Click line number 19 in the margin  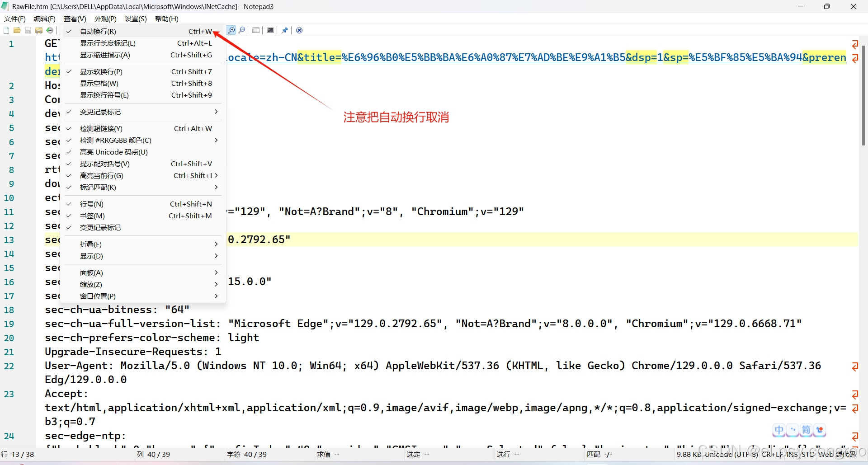point(9,324)
